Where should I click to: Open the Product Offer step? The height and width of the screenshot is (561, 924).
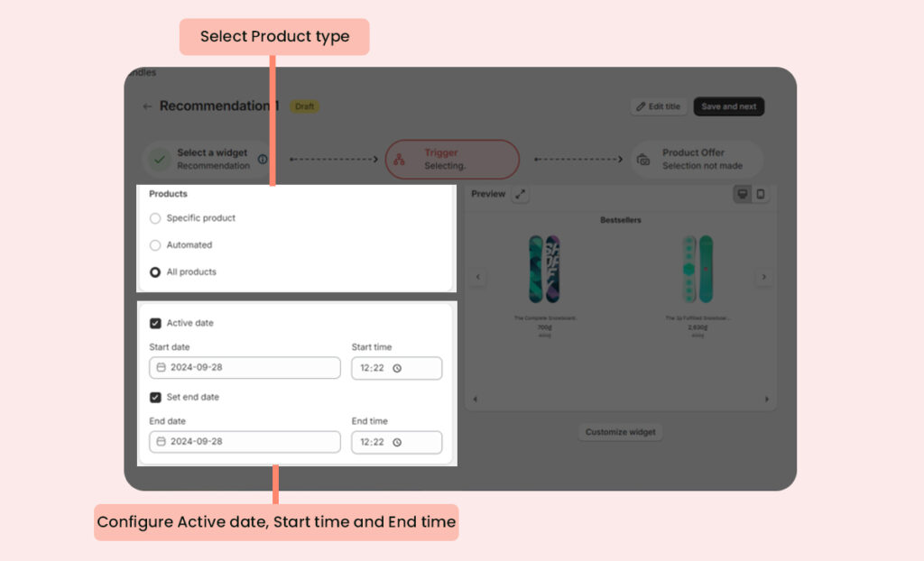pyautogui.click(x=696, y=159)
